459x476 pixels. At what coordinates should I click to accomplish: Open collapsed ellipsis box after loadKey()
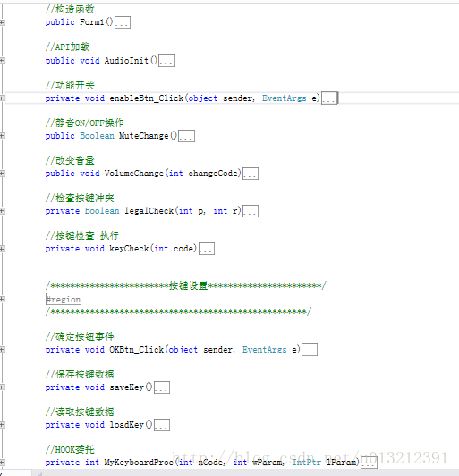click(x=162, y=425)
